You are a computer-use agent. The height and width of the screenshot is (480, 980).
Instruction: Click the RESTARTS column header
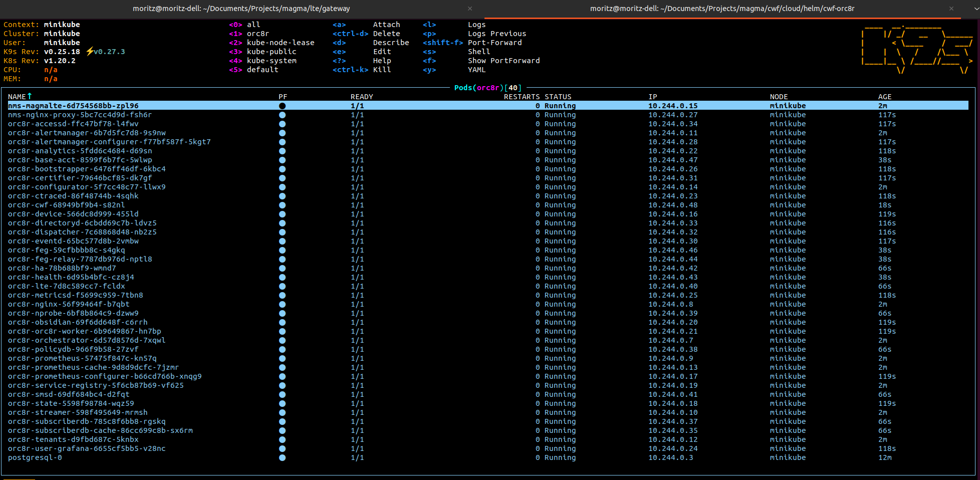tap(522, 97)
